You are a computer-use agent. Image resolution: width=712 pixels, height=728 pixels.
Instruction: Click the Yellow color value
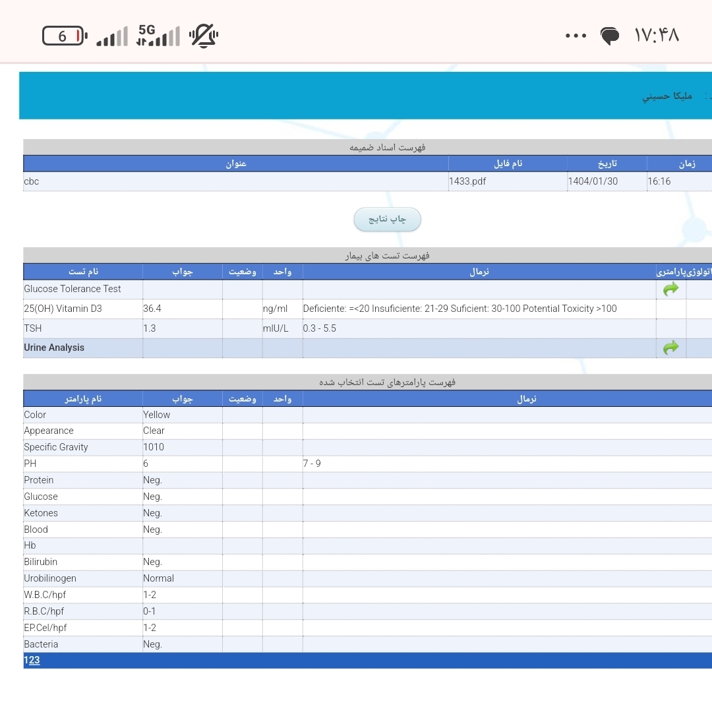[156, 415]
